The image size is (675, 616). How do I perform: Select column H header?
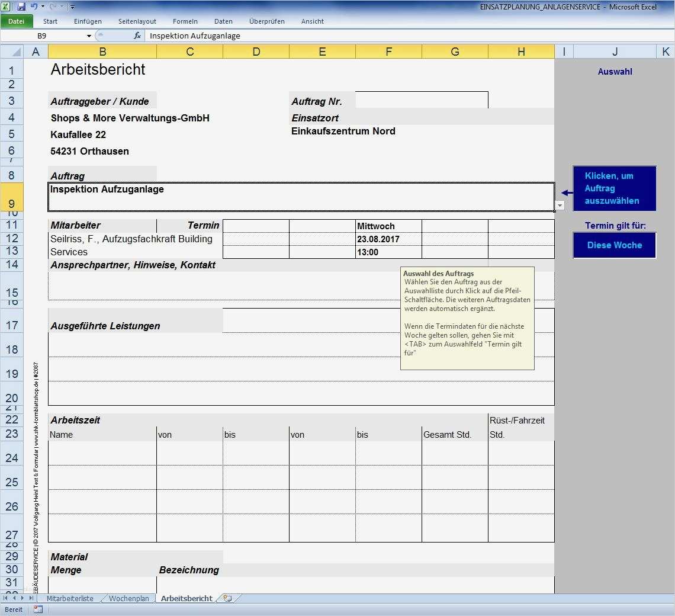click(x=521, y=52)
